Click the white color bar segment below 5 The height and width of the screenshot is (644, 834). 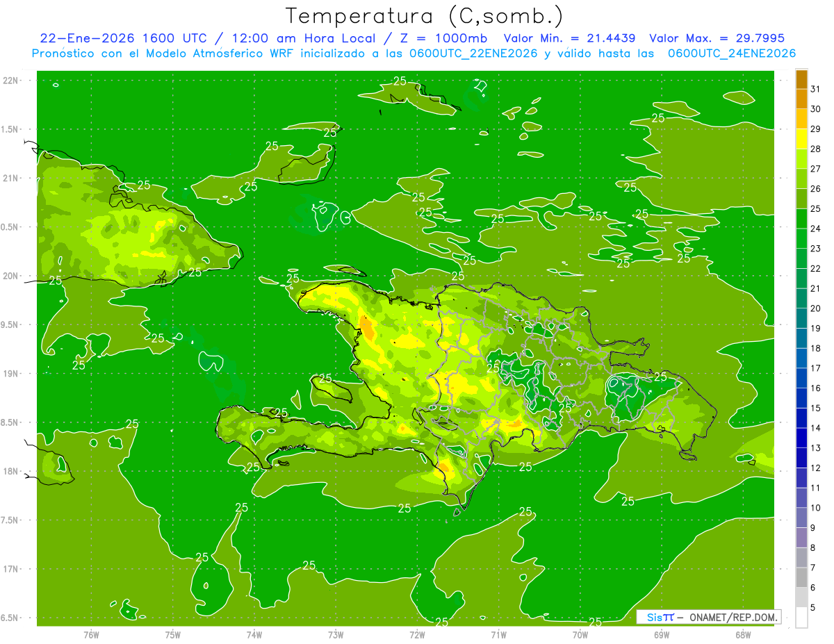coord(801,617)
